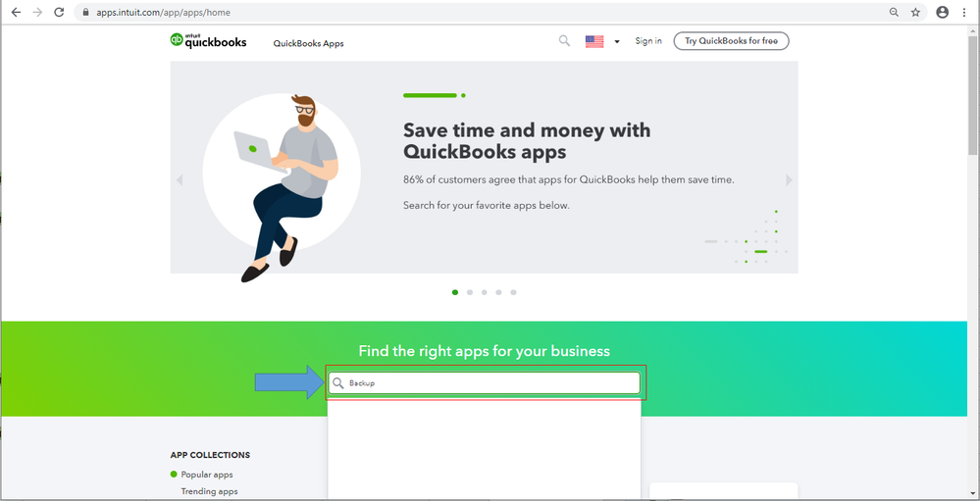Open the header search magnifier icon

click(564, 40)
